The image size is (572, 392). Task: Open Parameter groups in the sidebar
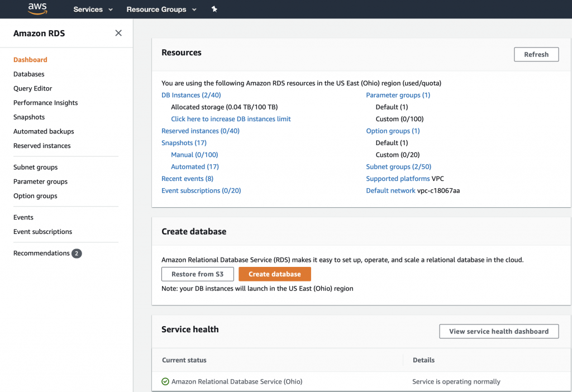(x=40, y=181)
